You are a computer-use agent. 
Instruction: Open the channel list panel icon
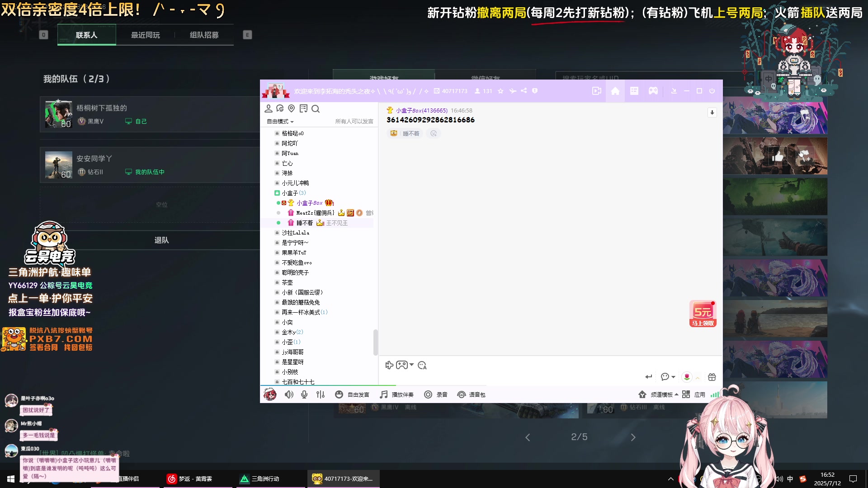[x=634, y=91]
